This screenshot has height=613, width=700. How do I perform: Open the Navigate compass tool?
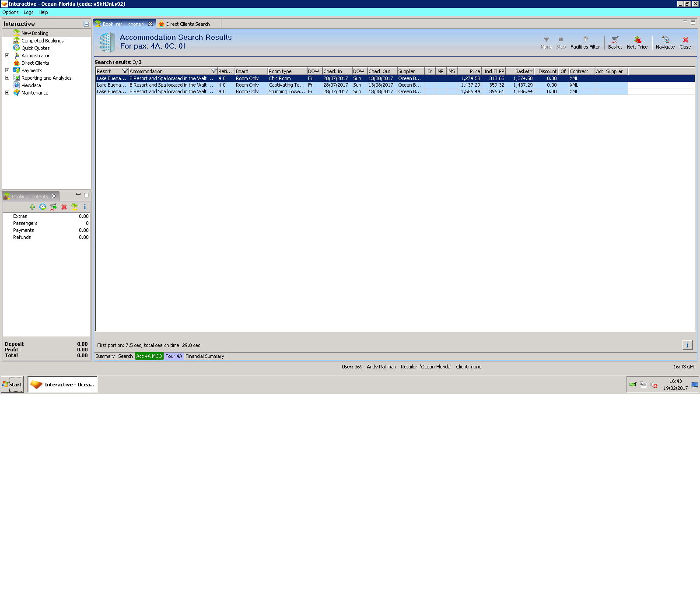665,42
